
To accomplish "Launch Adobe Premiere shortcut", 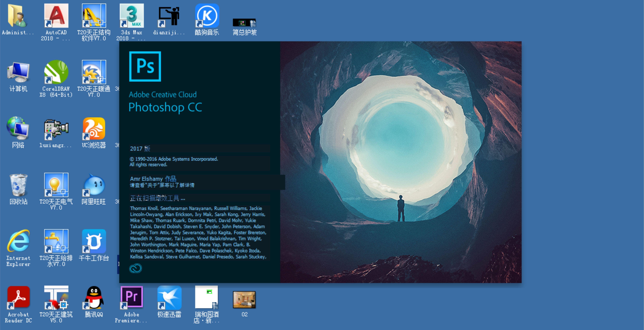I will (x=131, y=298).
